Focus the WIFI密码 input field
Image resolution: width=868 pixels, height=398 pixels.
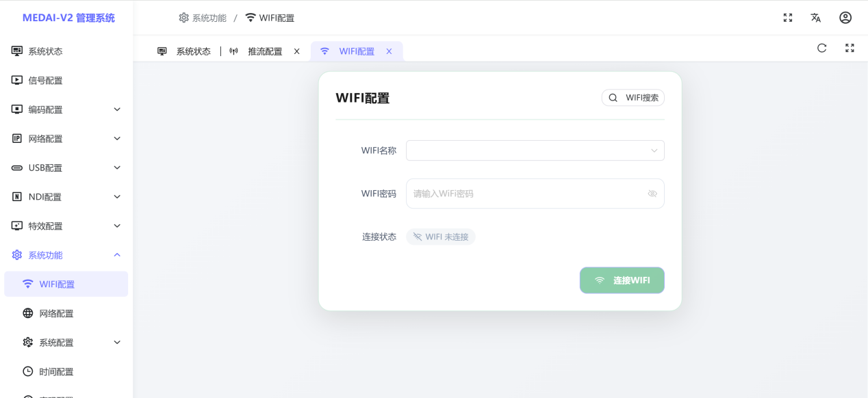[535, 194]
